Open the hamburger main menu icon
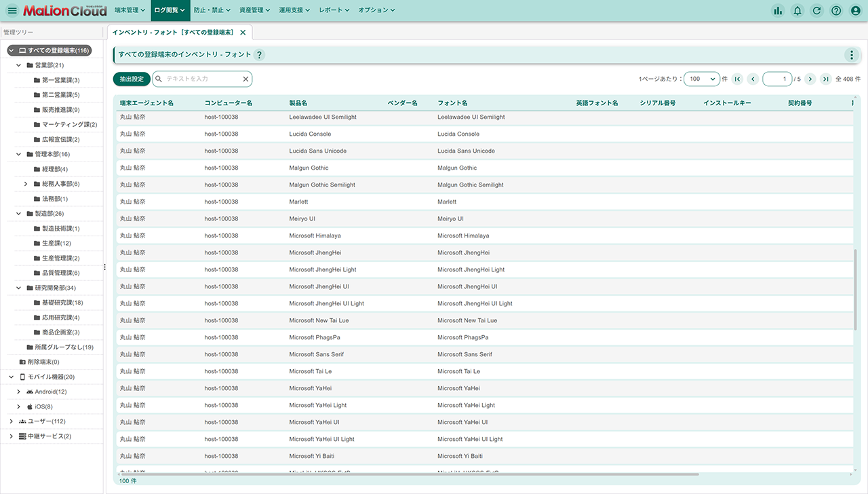The image size is (868, 494). [12, 11]
